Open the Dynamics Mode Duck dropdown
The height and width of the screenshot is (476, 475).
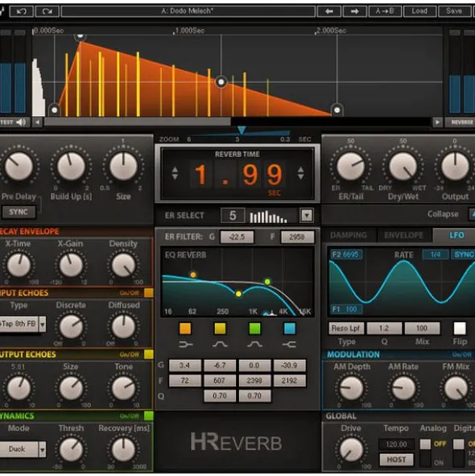pyautogui.click(x=43, y=449)
